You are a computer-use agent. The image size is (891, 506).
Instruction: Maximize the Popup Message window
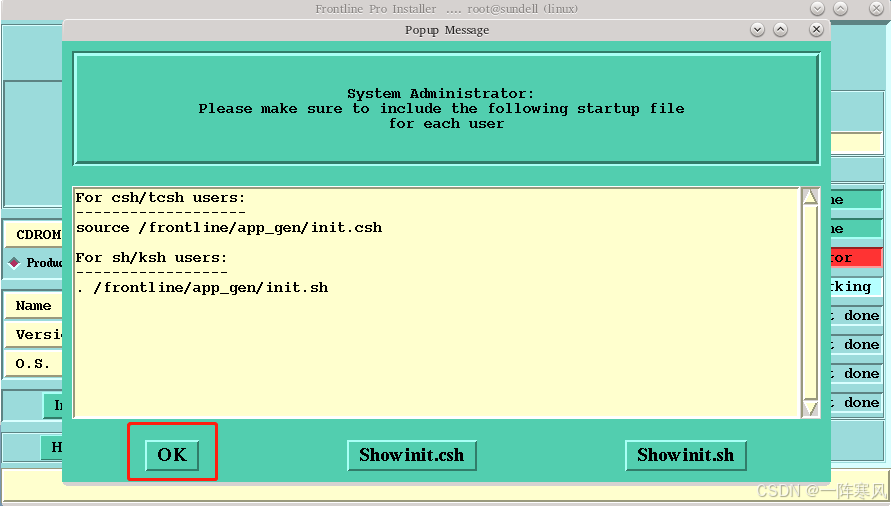click(x=781, y=30)
